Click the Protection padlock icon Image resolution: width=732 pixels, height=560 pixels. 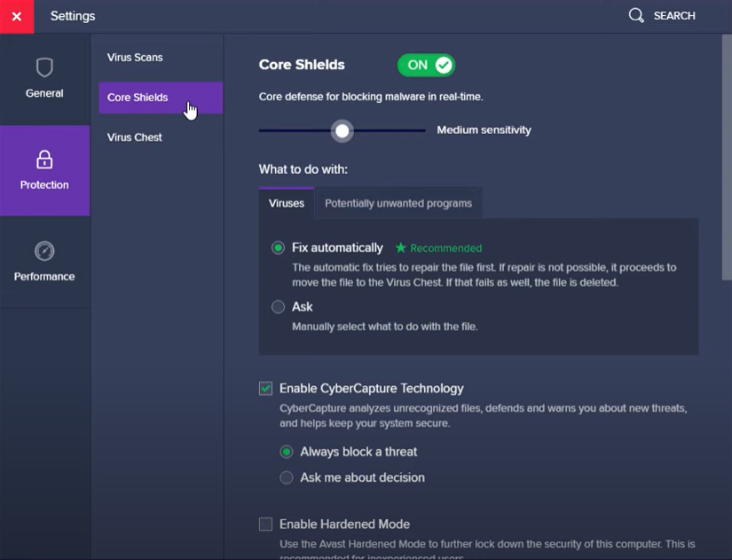tap(44, 159)
